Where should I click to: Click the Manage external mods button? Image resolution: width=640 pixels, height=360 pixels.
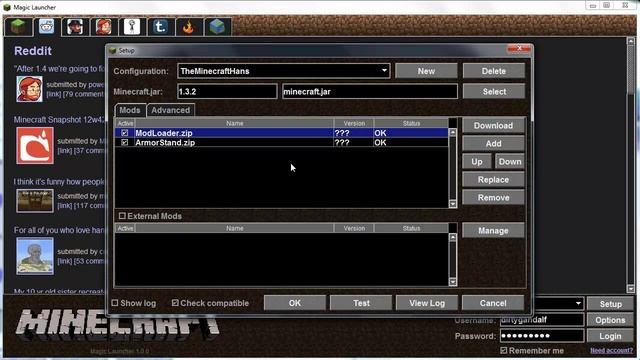coord(493,231)
